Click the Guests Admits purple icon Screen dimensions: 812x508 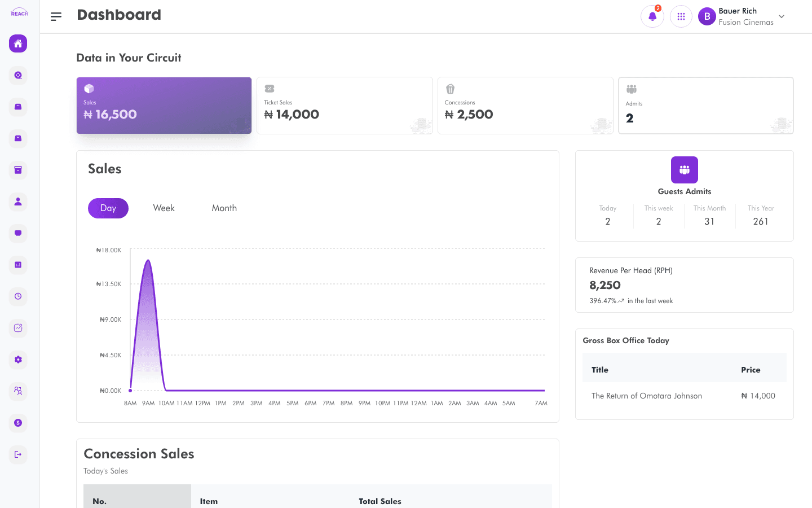[x=685, y=170]
